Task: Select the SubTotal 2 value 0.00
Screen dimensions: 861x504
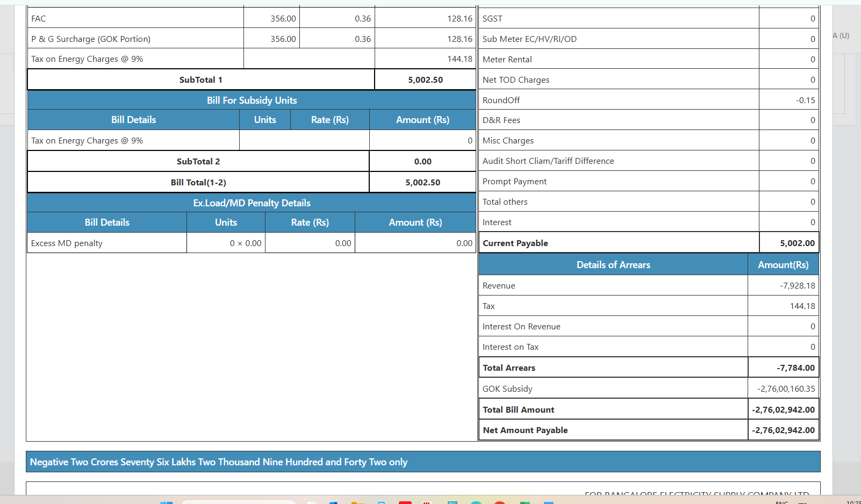Action: (423, 162)
